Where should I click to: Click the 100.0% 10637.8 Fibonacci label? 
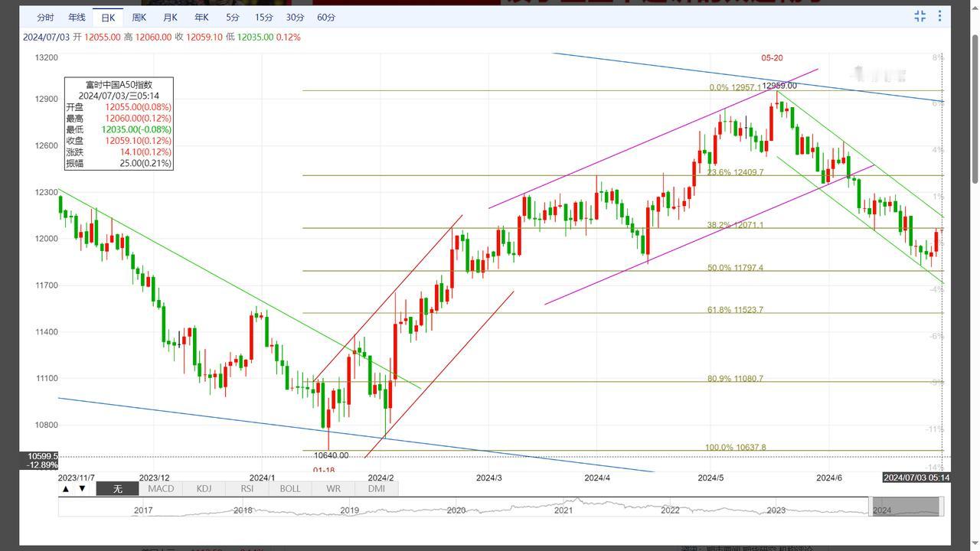736,448
